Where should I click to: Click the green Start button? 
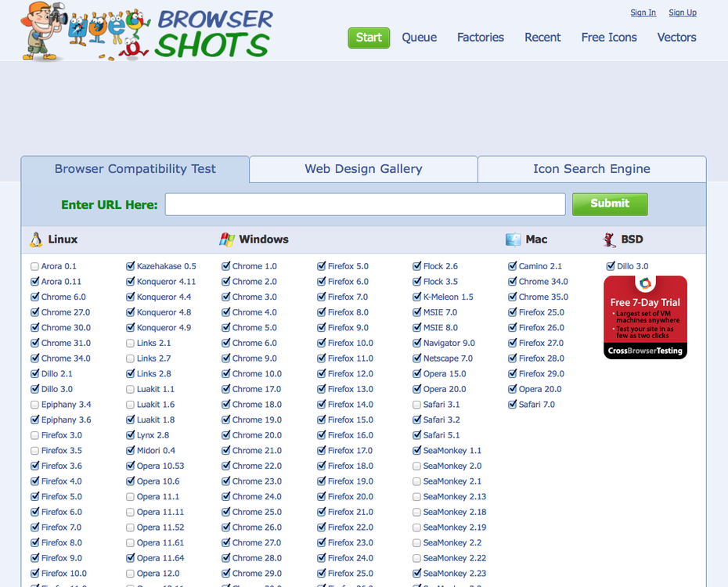pyautogui.click(x=369, y=38)
